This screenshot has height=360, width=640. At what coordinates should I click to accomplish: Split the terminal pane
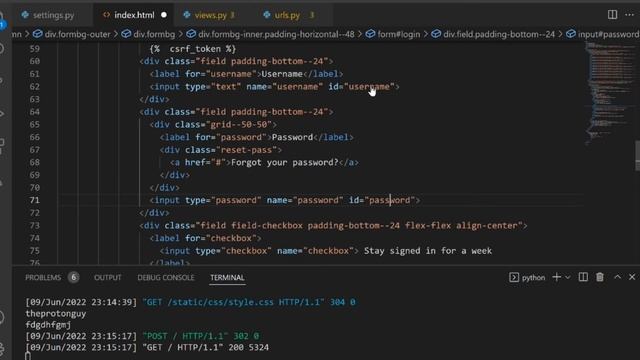pyautogui.click(x=583, y=277)
